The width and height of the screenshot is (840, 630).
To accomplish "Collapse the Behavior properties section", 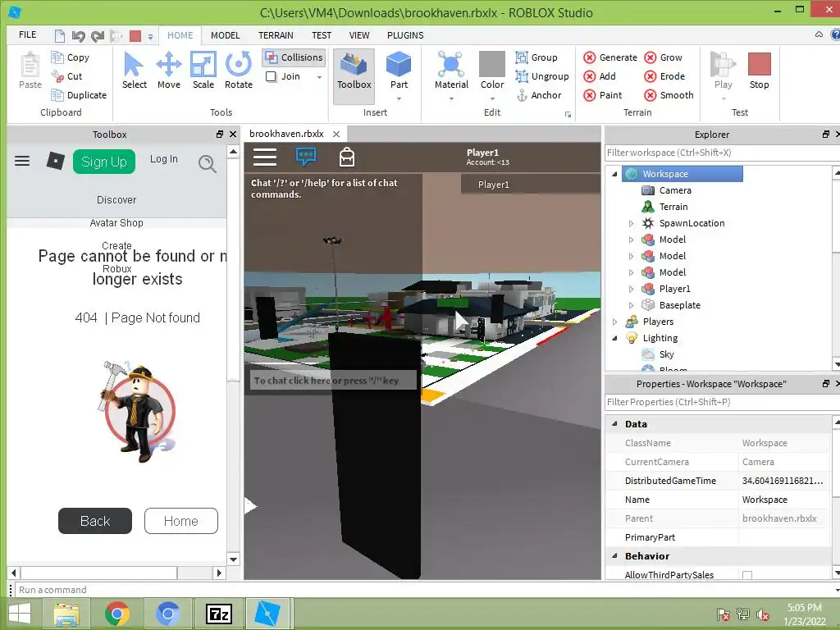I will pyautogui.click(x=614, y=556).
